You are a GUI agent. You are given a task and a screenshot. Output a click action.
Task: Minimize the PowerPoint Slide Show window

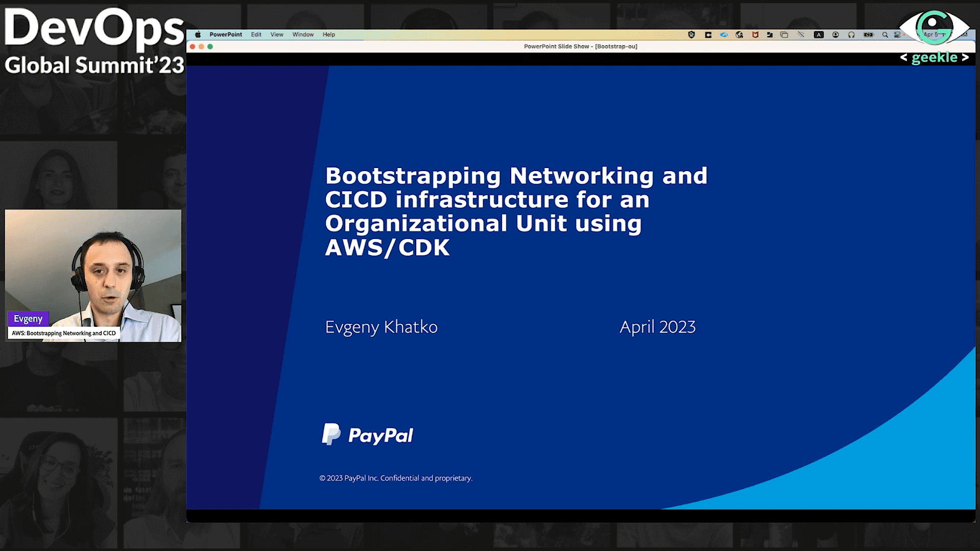pos(201,46)
